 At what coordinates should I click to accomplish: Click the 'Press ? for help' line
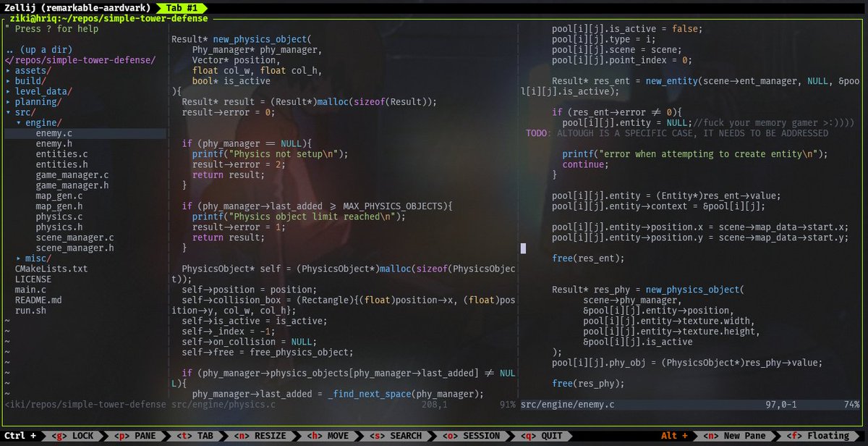point(51,29)
